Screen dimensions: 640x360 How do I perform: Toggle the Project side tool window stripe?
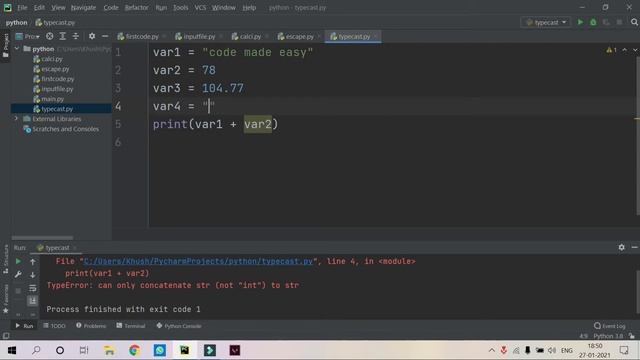tap(6, 46)
